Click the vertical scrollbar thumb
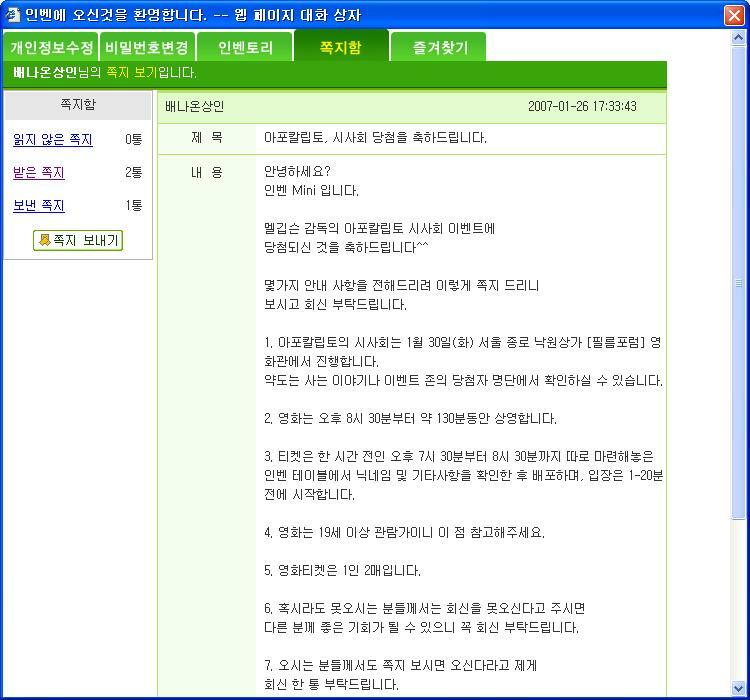The height and width of the screenshot is (700, 750). [x=739, y=282]
